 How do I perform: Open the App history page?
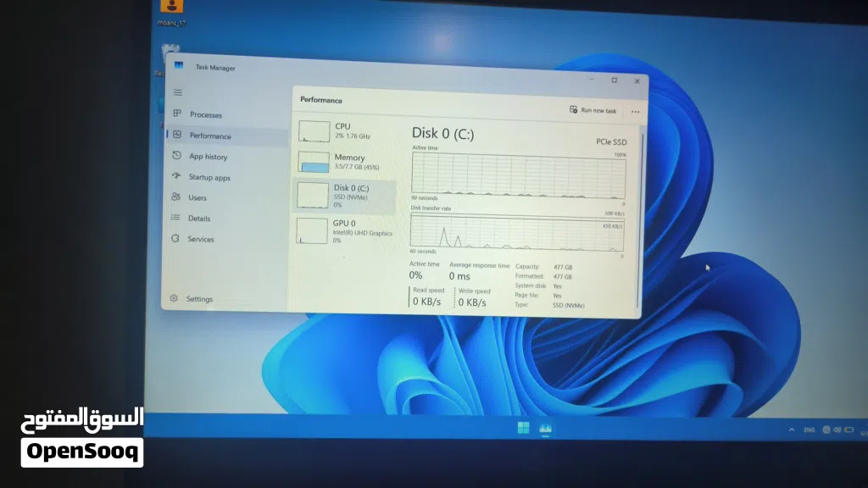[209, 157]
